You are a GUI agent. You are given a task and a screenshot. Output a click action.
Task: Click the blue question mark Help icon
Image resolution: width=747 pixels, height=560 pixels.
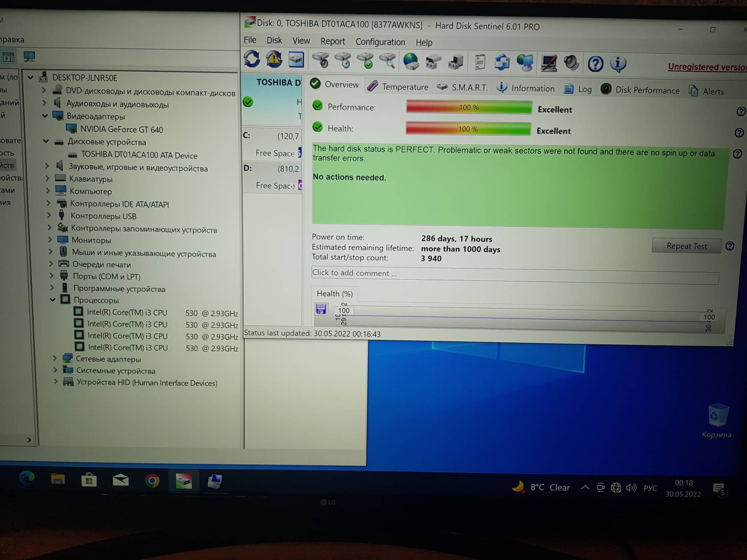coord(595,64)
